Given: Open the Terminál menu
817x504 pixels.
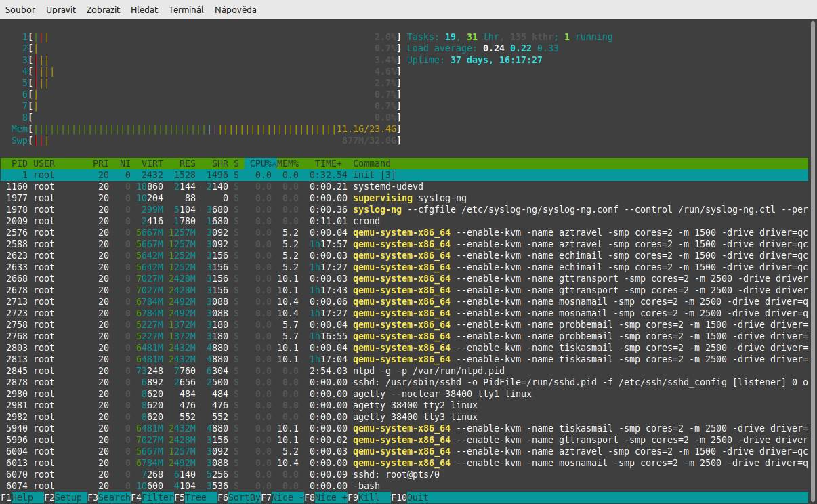Looking at the screenshot, I should tap(186, 9).
